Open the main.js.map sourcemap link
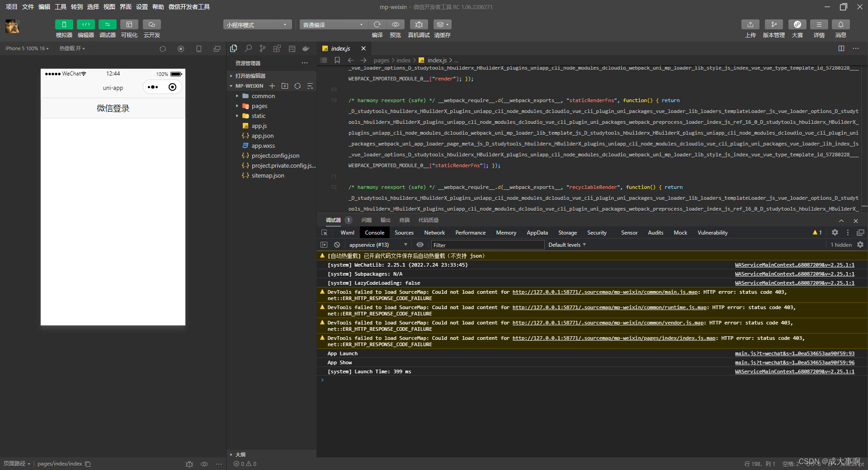The image size is (868, 470). tap(605, 292)
